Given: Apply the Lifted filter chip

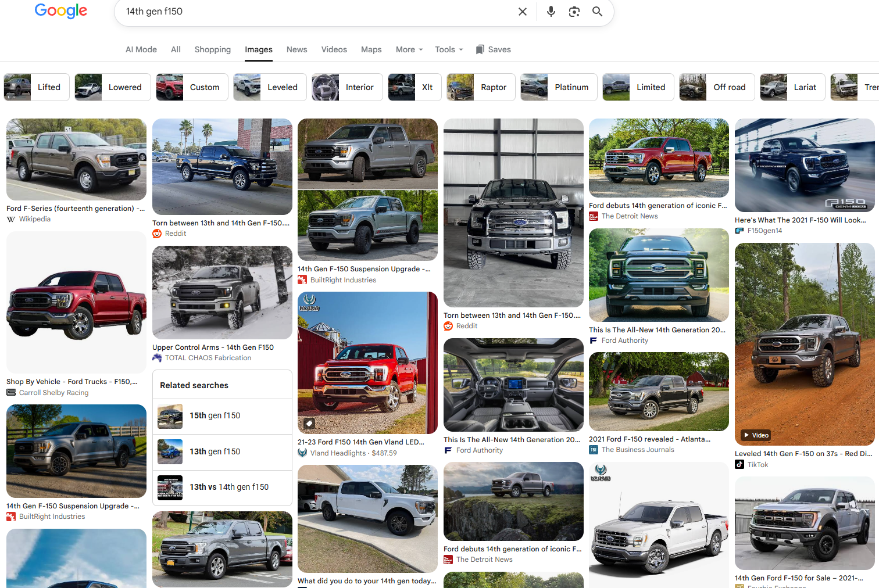Looking at the screenshot, I should tap(37, 87).
